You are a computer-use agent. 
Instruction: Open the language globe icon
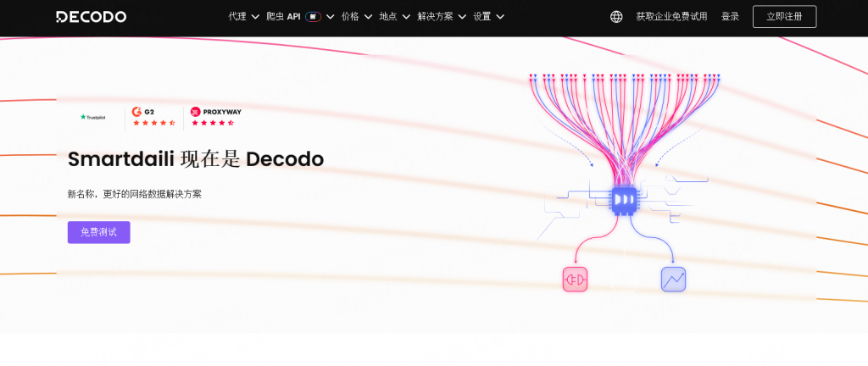tap(616, 17)
